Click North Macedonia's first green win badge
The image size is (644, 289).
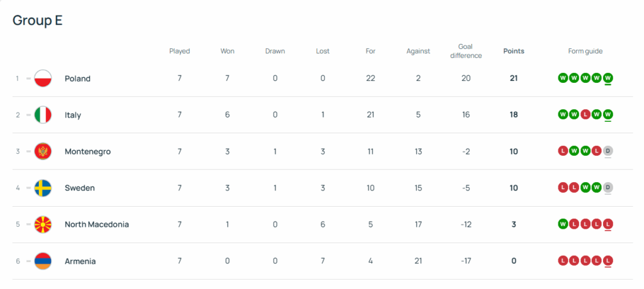pos(562,224)
